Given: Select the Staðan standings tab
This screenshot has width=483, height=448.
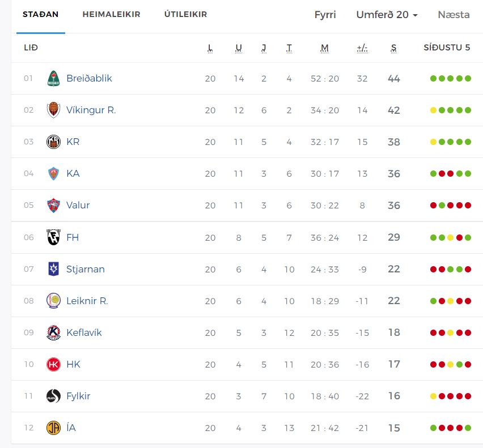Looking at the screenshot, I should [40, 14].
